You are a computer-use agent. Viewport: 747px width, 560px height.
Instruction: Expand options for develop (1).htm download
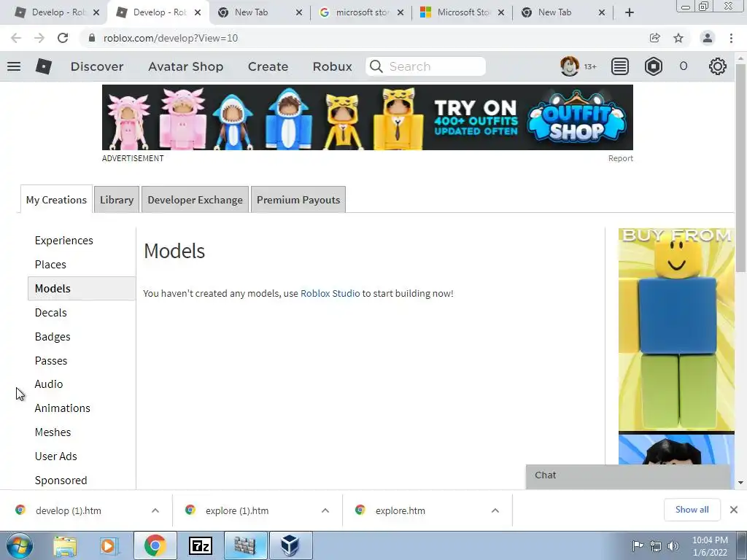(155, 510)
